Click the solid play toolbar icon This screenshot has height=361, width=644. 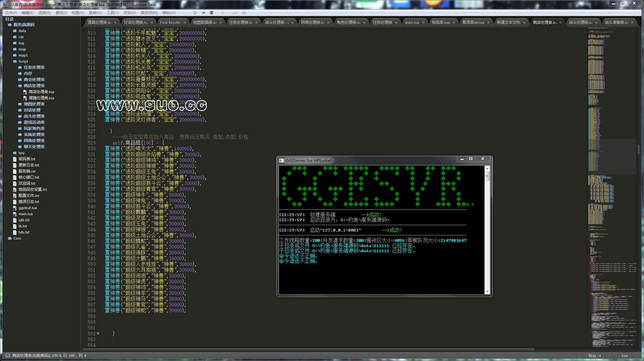(204, 13)
